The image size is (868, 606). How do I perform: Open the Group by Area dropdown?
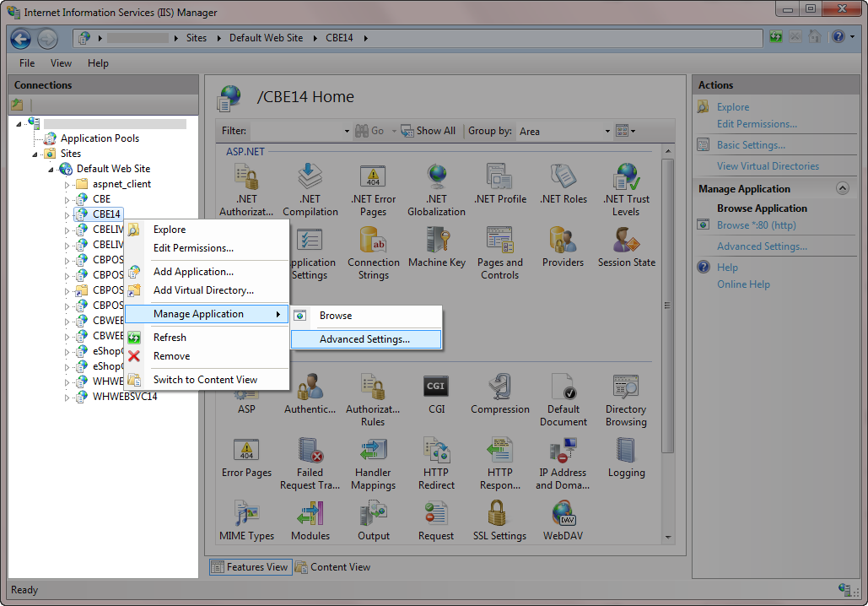[607, 132]
